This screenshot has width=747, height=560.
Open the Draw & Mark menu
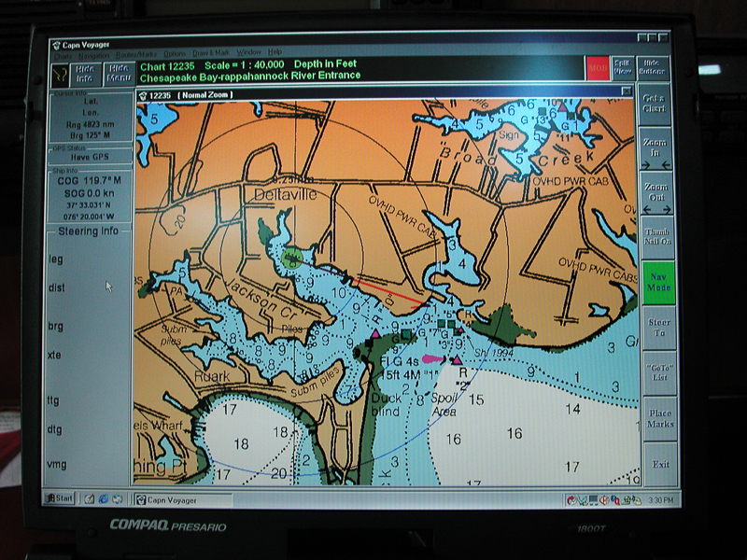coord(211,53)
